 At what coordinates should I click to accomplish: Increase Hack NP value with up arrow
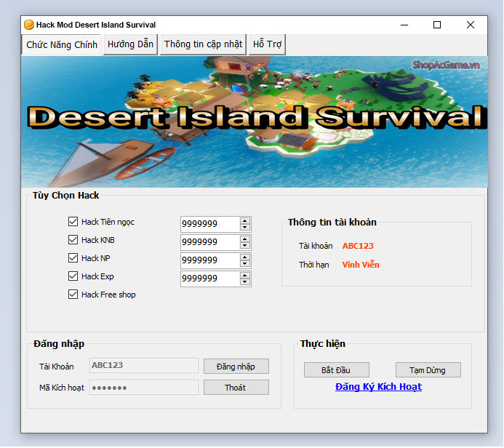click(245, 257)
